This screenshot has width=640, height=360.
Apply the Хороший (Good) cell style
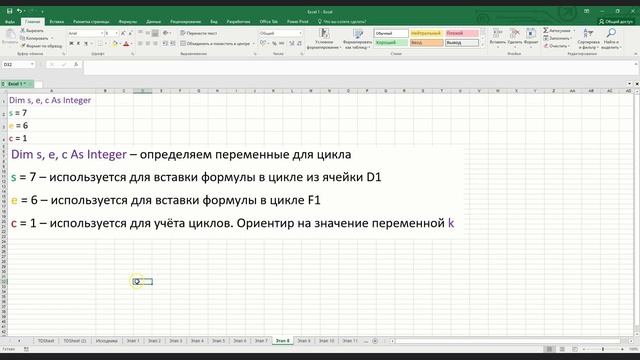click(391, 42)
